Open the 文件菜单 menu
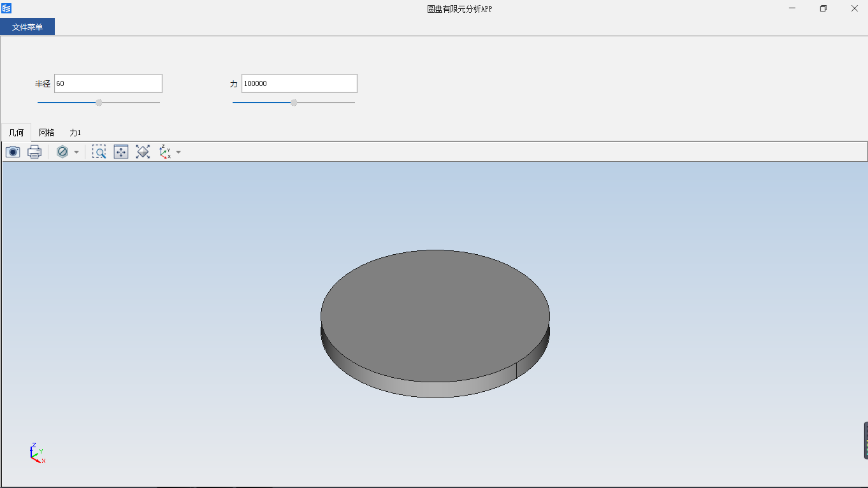Screen dimensions: 868x488 coord(27,27)
